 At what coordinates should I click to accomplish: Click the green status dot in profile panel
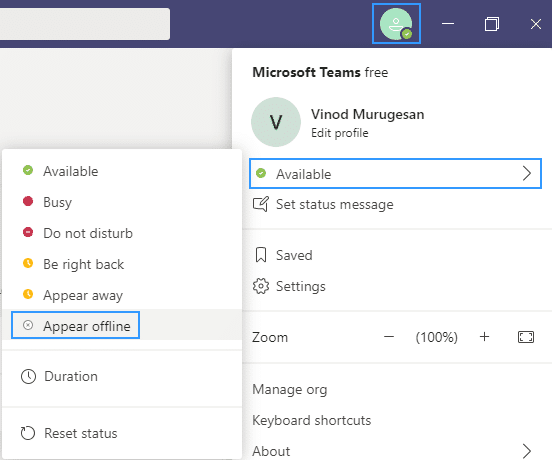tap(261, 173)
